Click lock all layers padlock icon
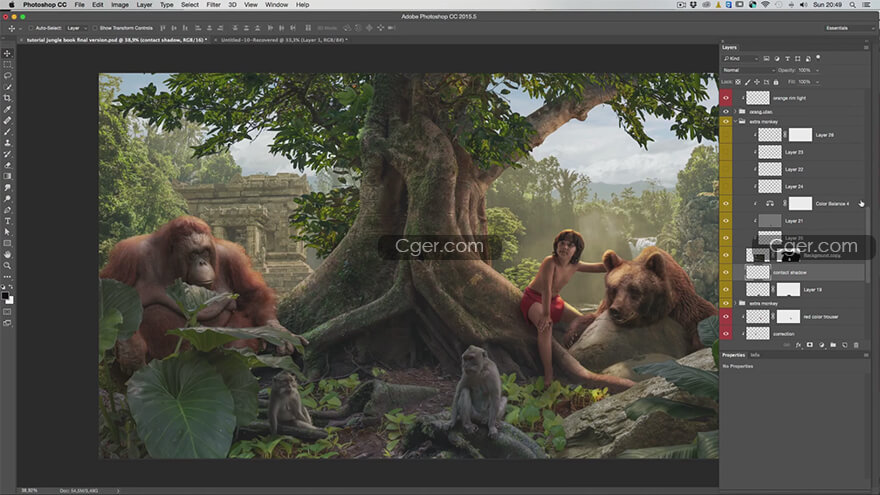The image size is (880, 495). pyautogui.click(x=776, y=82)
